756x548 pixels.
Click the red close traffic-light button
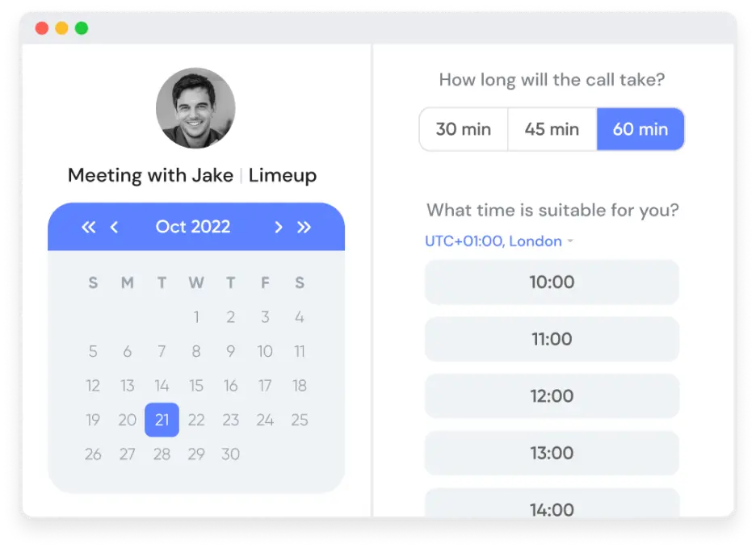pyautogui.click(x=41, y=27)
